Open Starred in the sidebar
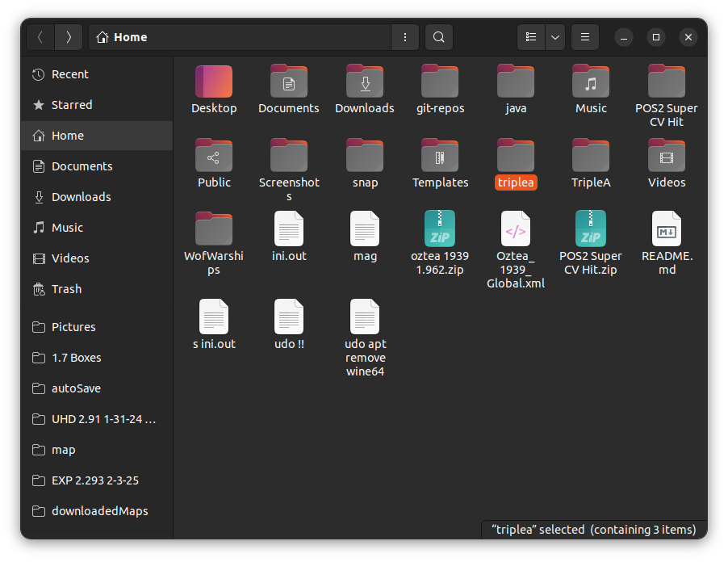 coord(97,105)
